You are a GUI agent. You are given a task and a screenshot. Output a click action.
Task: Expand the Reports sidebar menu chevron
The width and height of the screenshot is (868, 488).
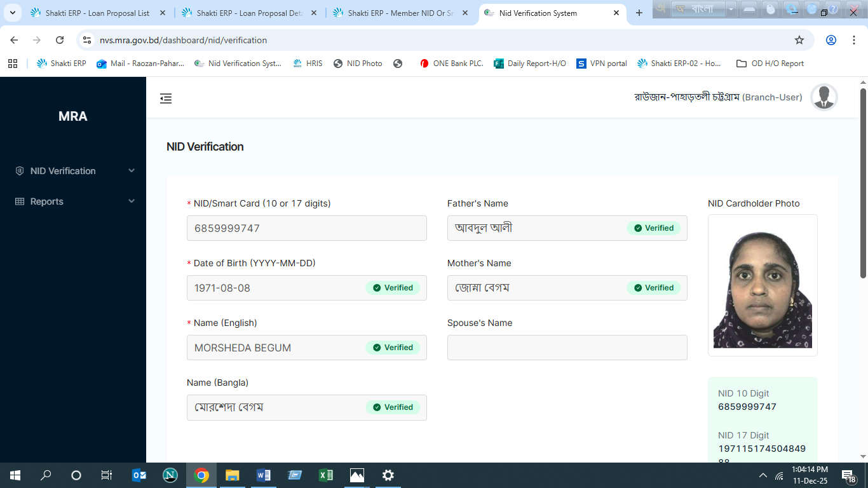point(132,201)
